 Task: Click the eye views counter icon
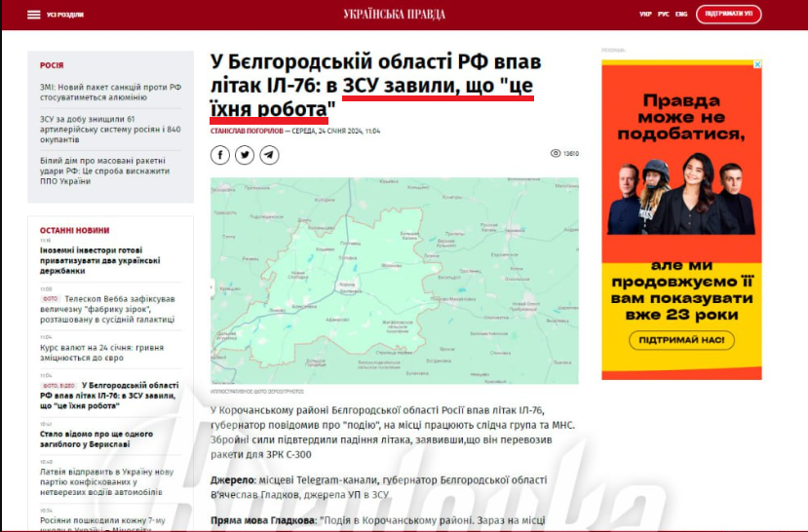coord(556,154)
